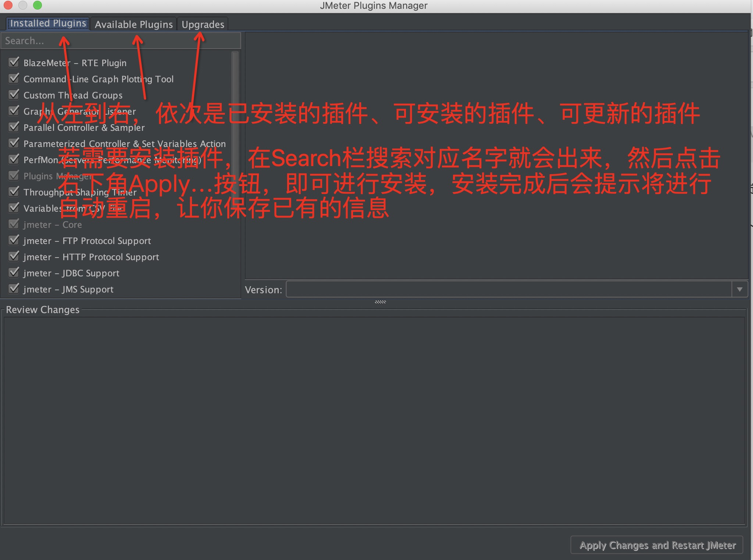Close the JMeter Plugins Manager window

coord(8,5)
